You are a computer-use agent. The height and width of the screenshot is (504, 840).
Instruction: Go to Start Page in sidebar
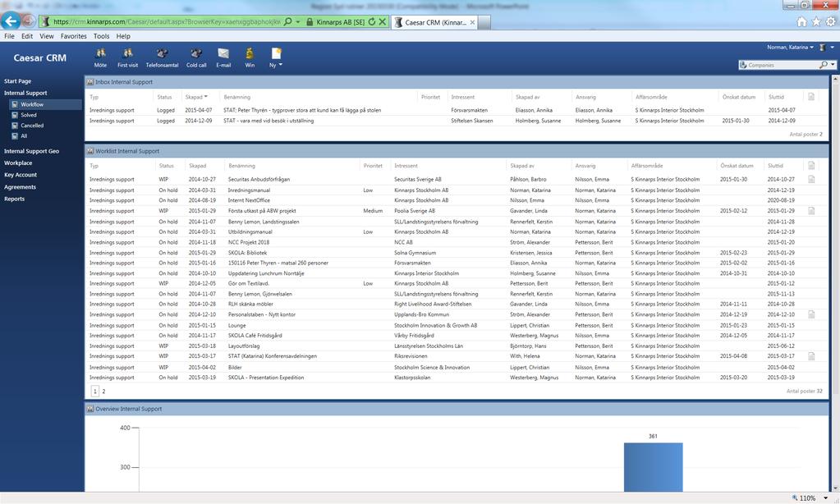click(18, 81)
